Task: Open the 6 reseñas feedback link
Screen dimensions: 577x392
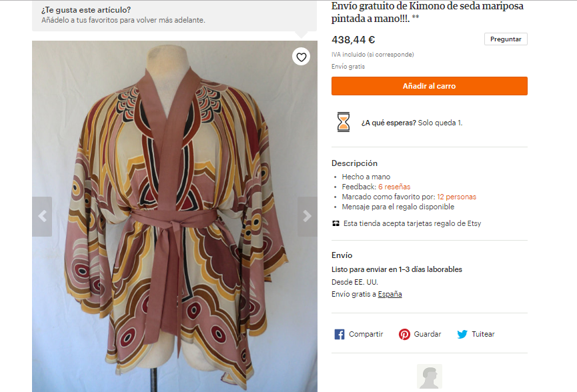Action: click(x=394, y=187)
